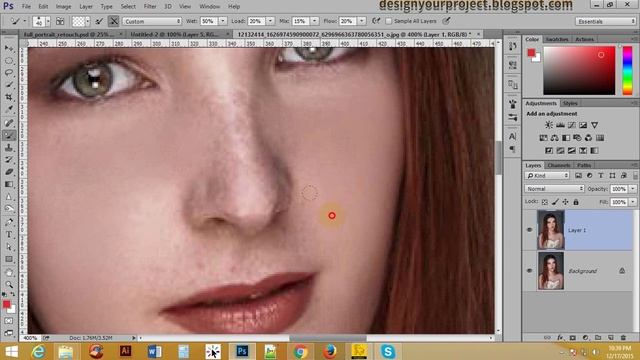Select the Lasso tool

[9, 73]
